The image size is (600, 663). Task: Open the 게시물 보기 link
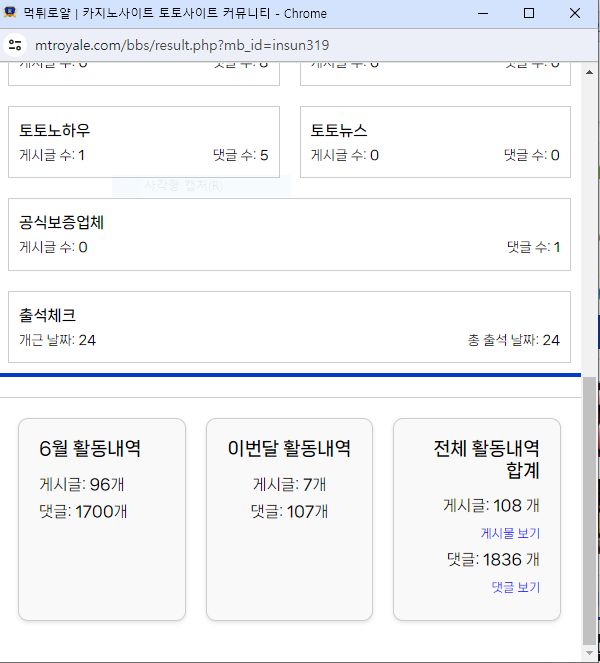(510, 533)
